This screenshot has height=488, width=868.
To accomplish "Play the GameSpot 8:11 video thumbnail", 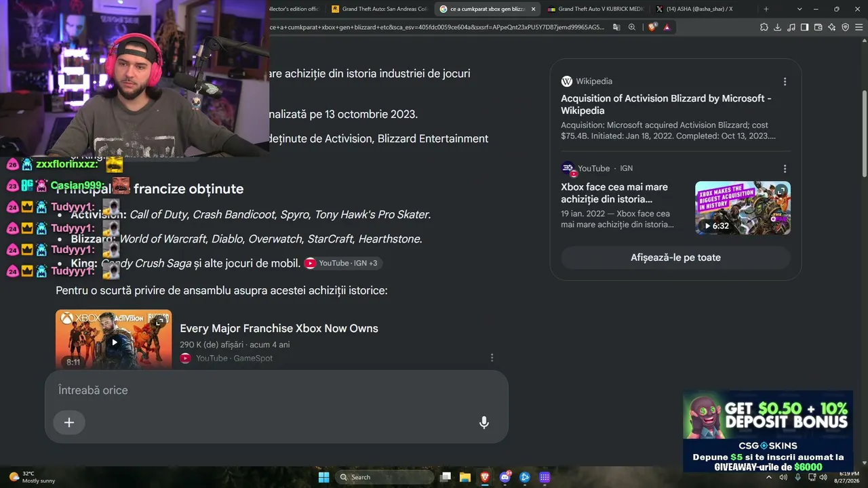I will [113, 340].
